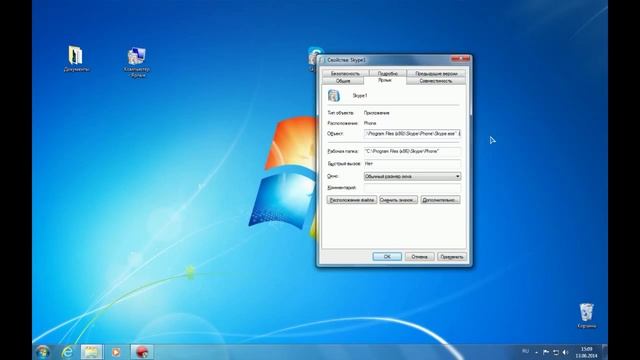640x360 pixels.
Task: Click the network tray icon
Action: pos(556,352)
